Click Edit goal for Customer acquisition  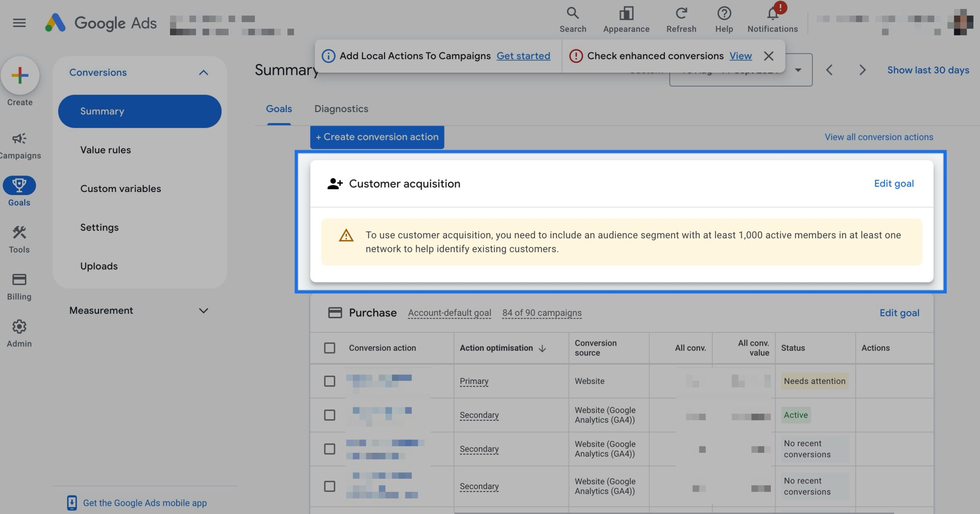[894, 184]
